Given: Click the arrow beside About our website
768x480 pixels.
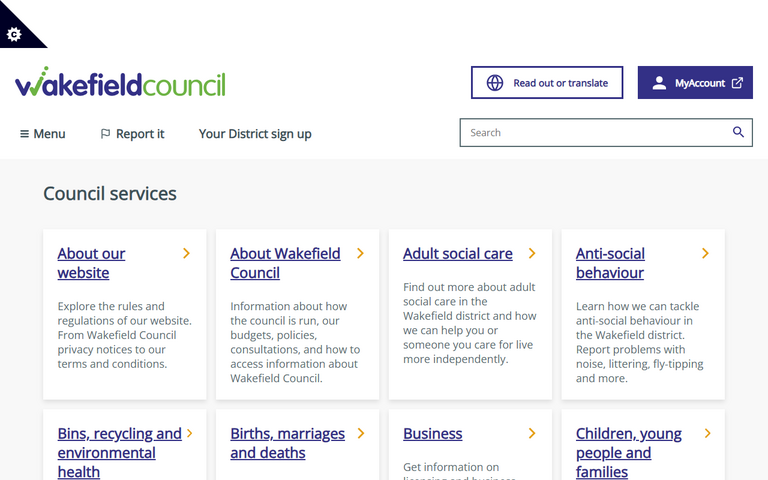Looking at the screenshot, I should coord(187,254).
